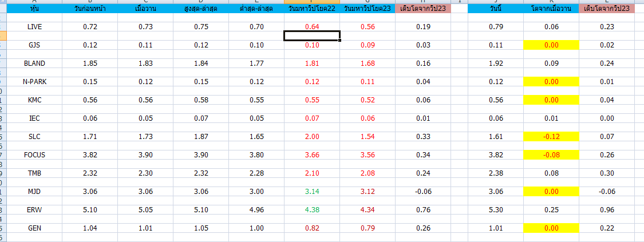Click 0.79 in the LIVE row
Screen dimensions: 644x242
496,27
